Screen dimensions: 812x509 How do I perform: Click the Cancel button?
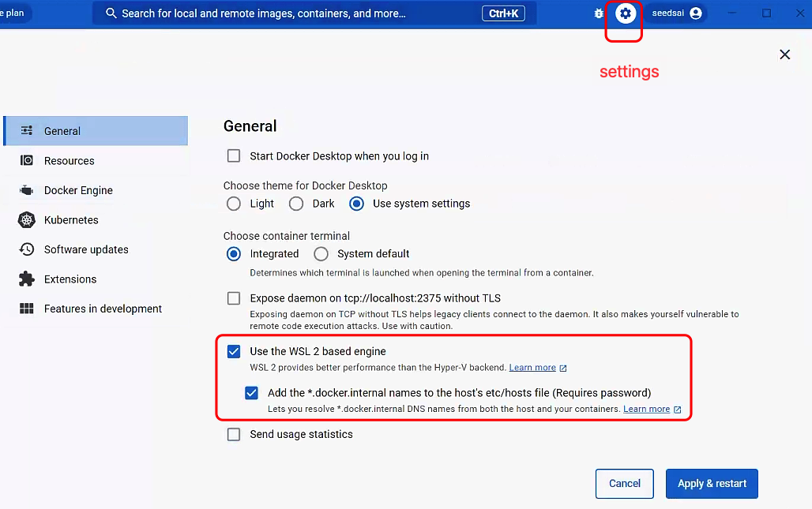[625, 484]
